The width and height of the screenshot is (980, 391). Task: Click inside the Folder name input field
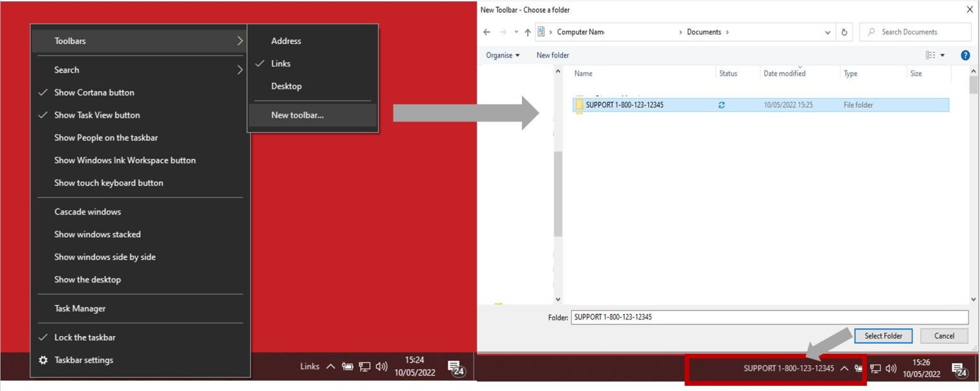coord(702,317)
